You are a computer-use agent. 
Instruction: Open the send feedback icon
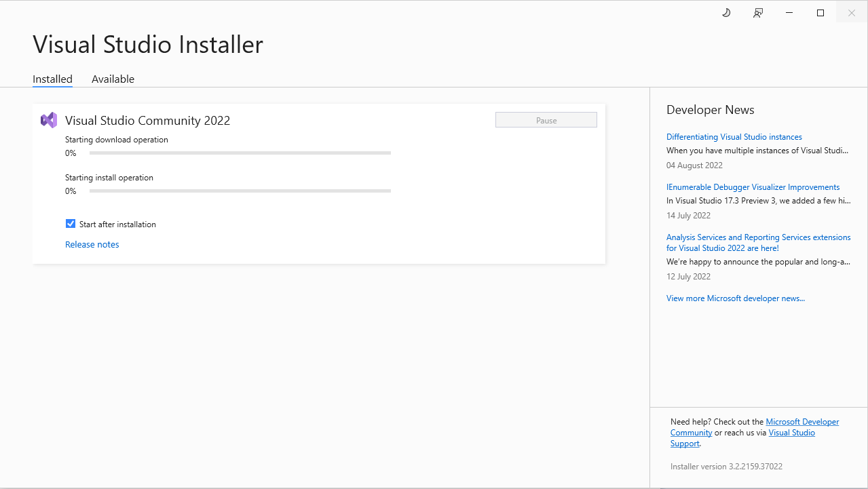tap(758, 13)
